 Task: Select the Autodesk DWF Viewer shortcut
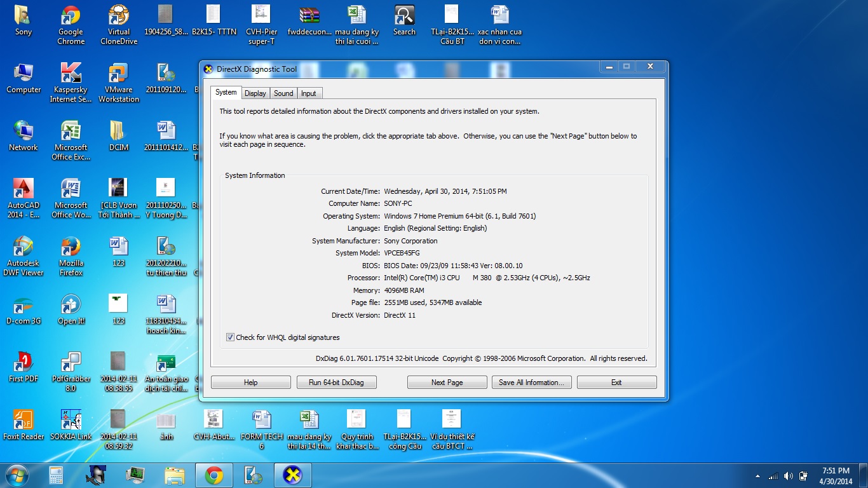point(24,256)
